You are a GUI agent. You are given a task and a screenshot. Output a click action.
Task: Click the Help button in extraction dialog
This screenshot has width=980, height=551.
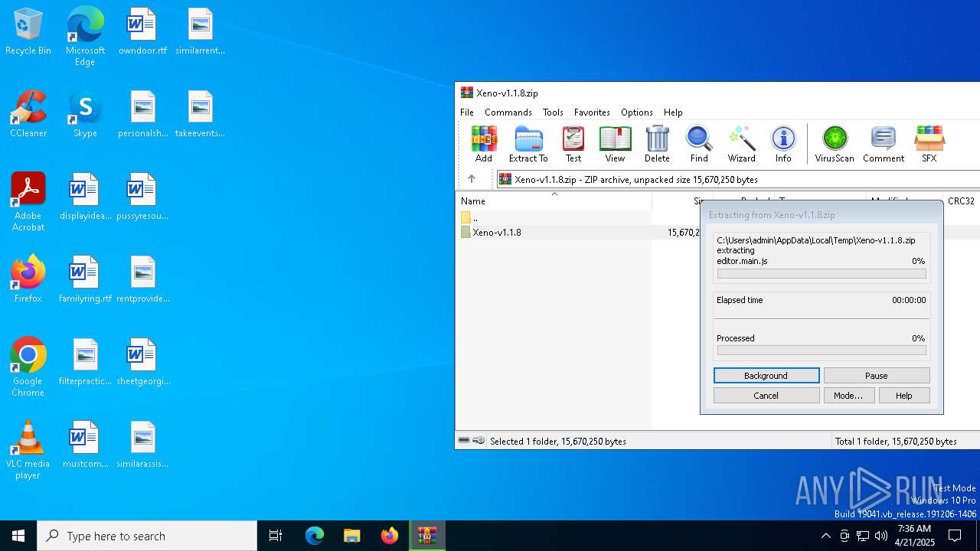point(904,396)
